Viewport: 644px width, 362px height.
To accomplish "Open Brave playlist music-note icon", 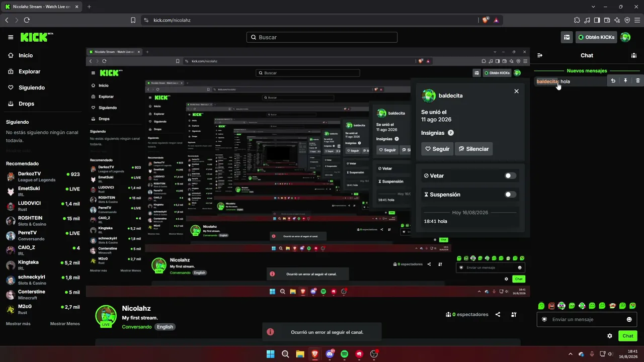I will click(587, 20).
